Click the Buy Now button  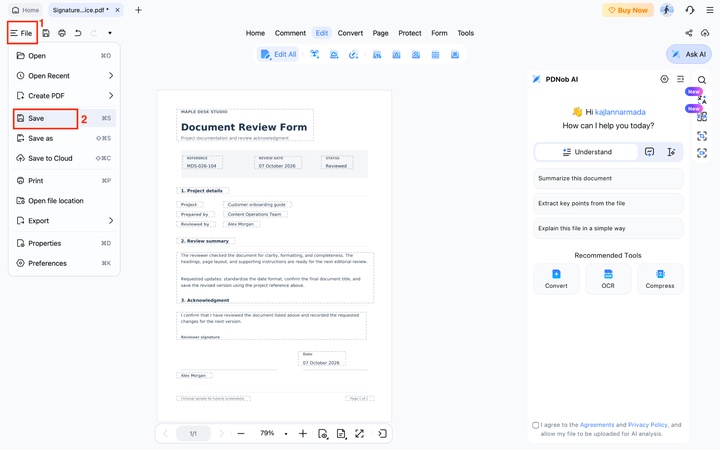pos(628,10)
